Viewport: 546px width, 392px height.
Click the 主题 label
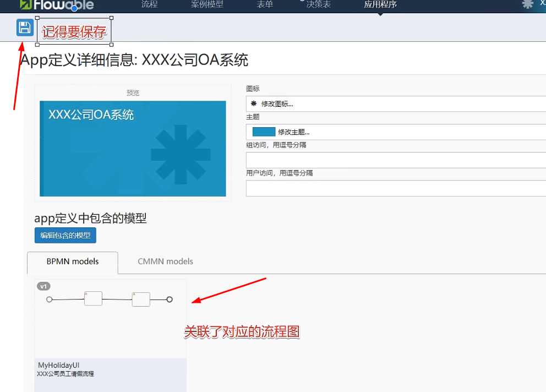253,117
